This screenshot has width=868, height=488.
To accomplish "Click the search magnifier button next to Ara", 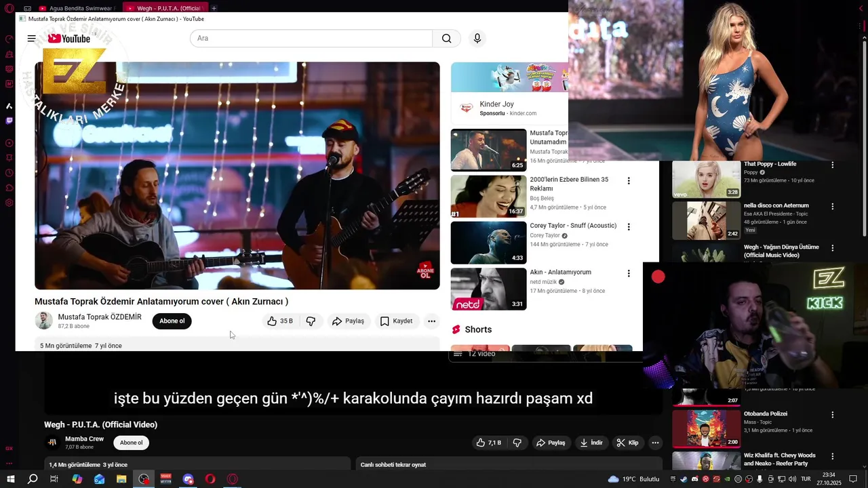I will (x=446, y=39).
